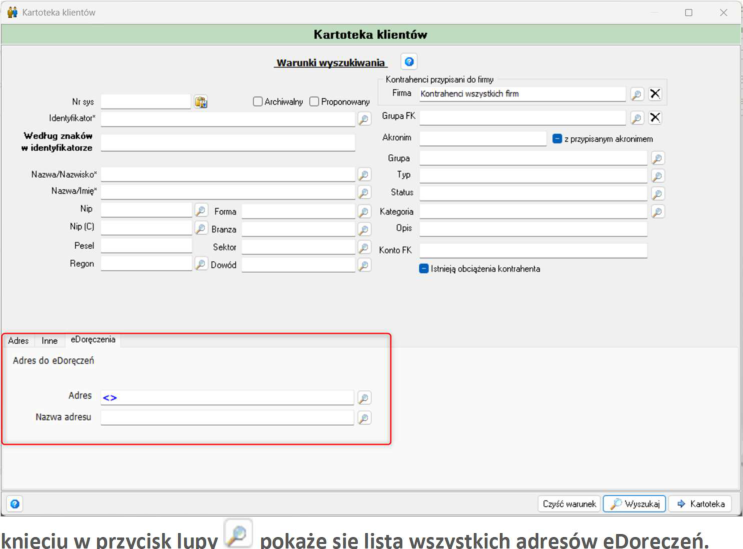Open lookup magnifier for Identyfikator field
This screenshot has height=549, width=743.
(364, 119)
